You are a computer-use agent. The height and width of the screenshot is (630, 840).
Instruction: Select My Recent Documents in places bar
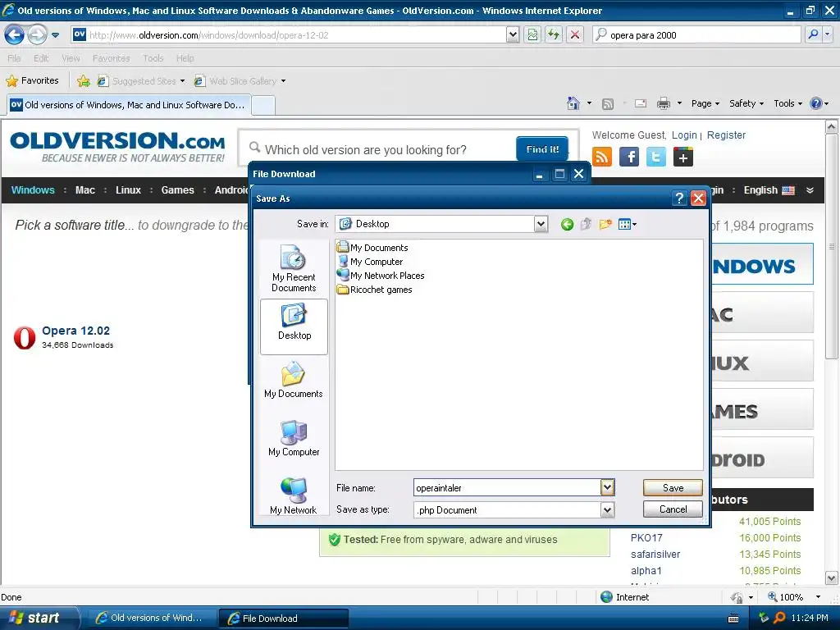pyautogui.click(x=294, y=268)
